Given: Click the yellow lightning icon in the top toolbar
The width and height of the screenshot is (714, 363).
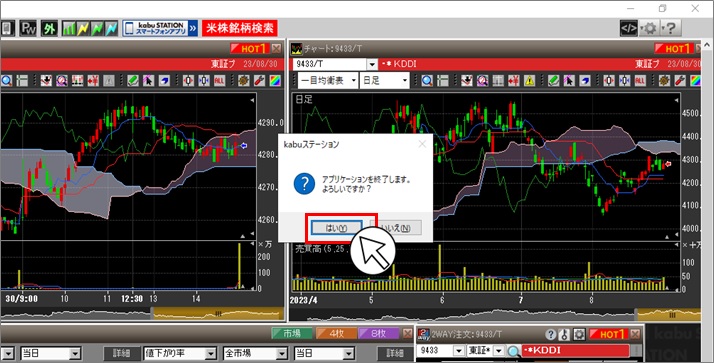Looking at the screenshot, I should (83, 28).
